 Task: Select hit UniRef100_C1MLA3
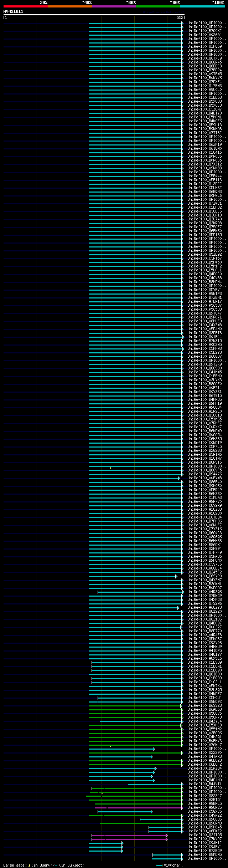point(204,498)
